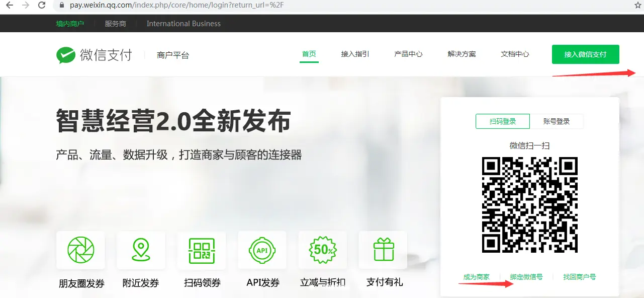Switch to 账号登录 login mode
Screen dimensions: 644x298
[557, 121]
